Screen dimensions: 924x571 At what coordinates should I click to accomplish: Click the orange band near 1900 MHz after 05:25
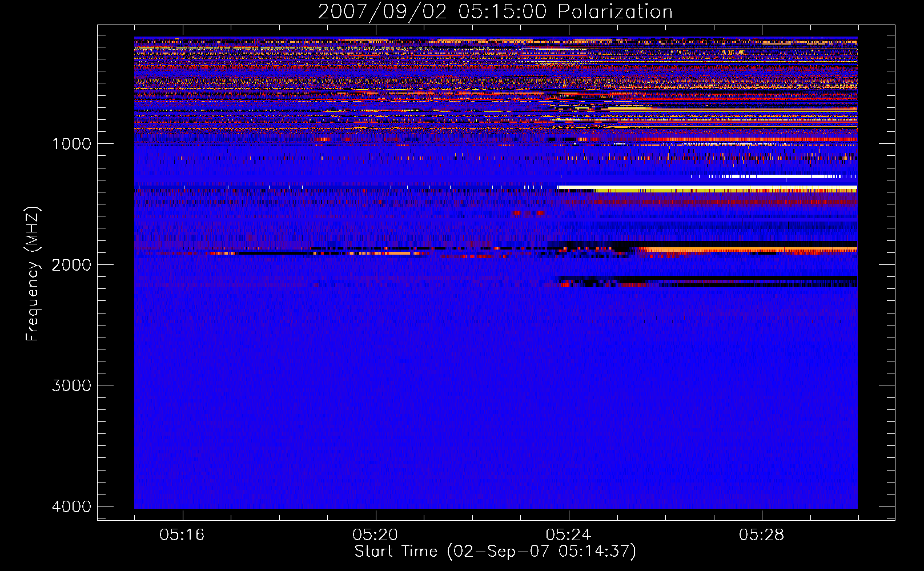point(748,250)
